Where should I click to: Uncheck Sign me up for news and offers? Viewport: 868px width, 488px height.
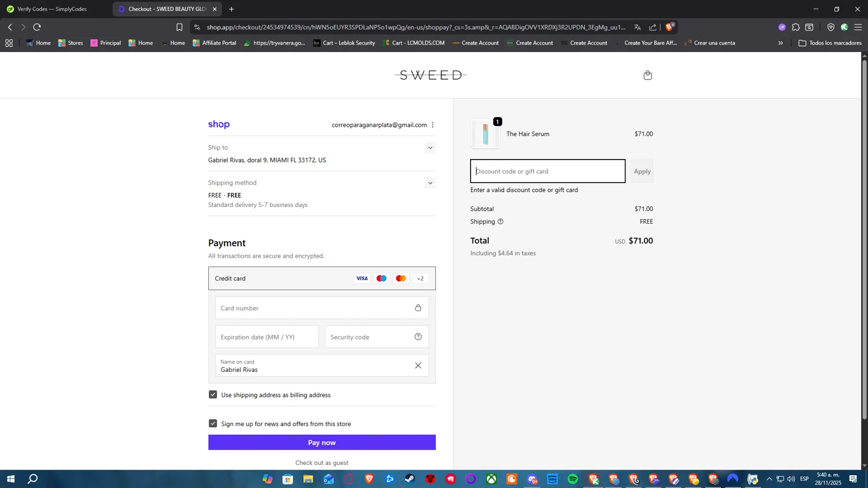(213, 423)
